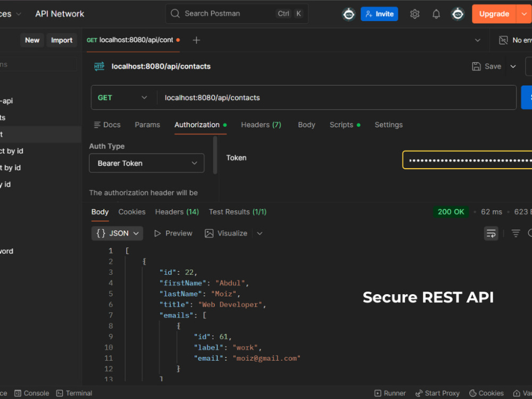
Task: Open the settings gear icon
Action: point(414,14)
